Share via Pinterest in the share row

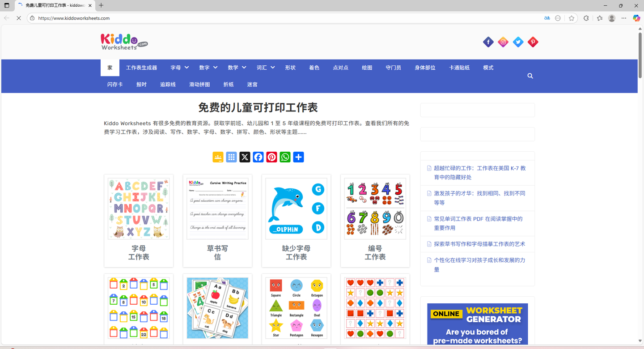tap(271, 157)
